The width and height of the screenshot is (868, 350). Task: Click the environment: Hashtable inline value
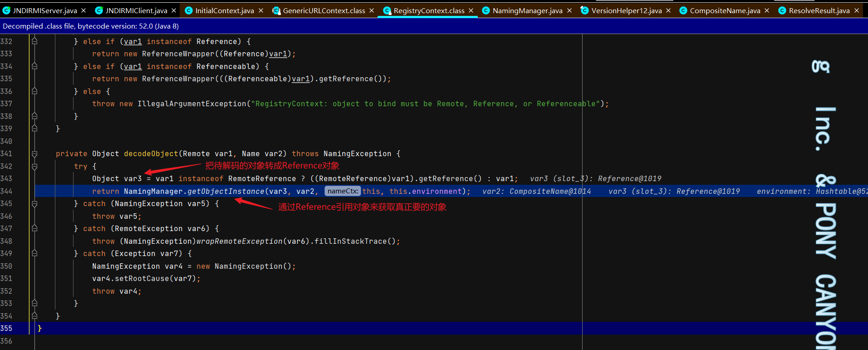(812, 192)
